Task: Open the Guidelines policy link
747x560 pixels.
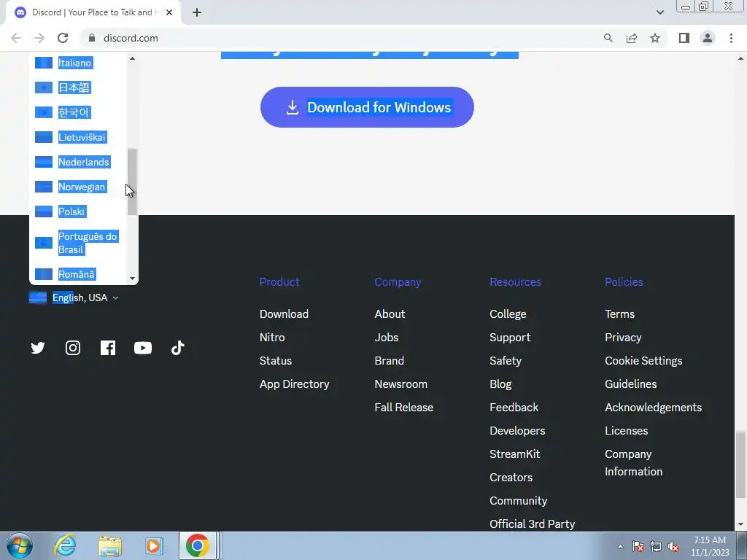Action: [x=631, y=384]
